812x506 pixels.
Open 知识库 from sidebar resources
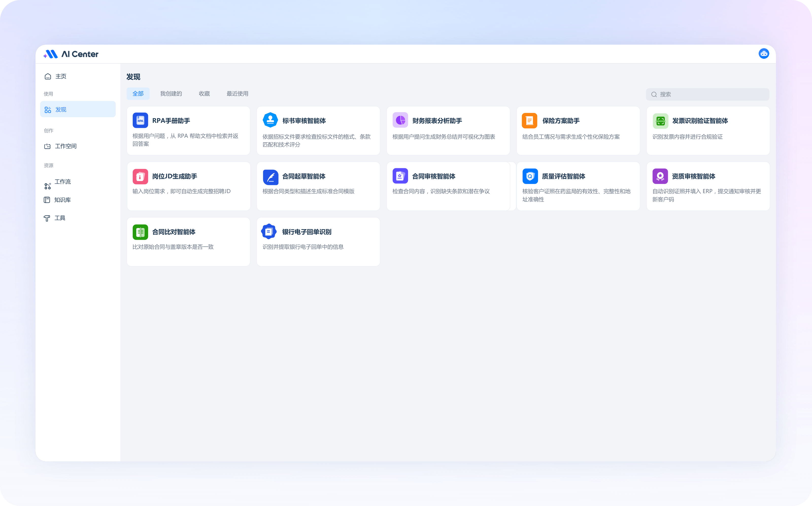tap(62, 200)
